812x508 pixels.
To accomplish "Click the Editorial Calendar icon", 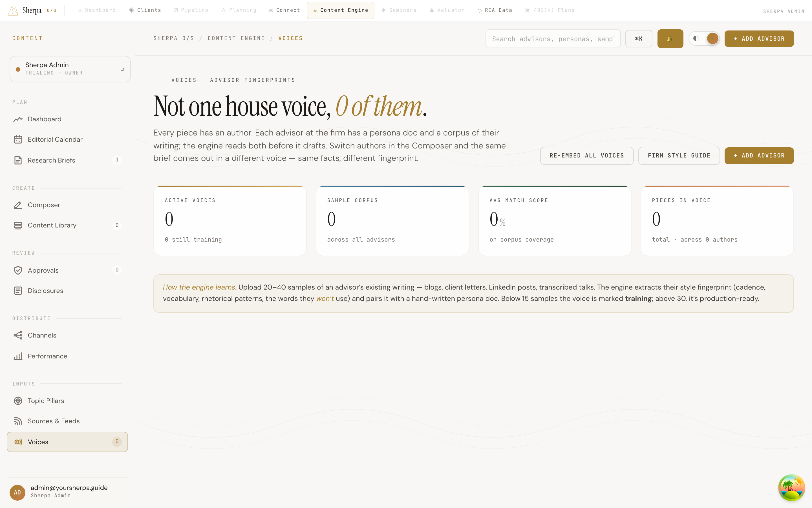I will 18,139.
